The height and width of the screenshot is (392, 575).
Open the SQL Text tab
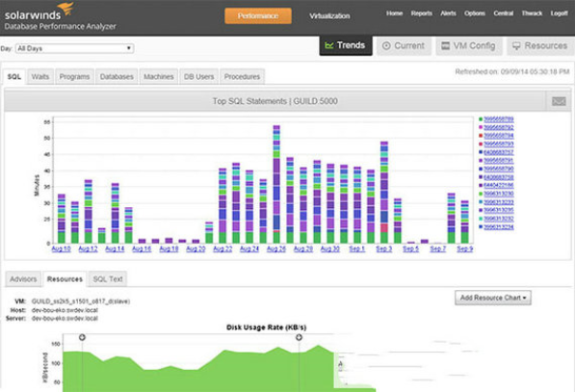(108, 279)
